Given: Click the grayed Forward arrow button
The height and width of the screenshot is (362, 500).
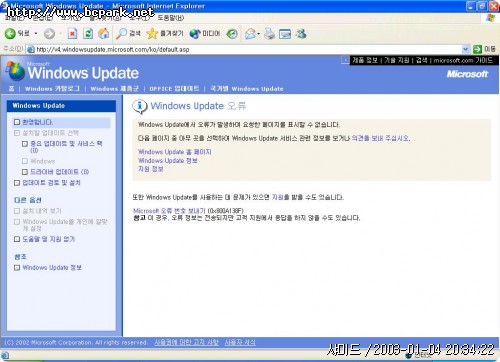Looking at the screenshot, I should (x=49, y=34).
